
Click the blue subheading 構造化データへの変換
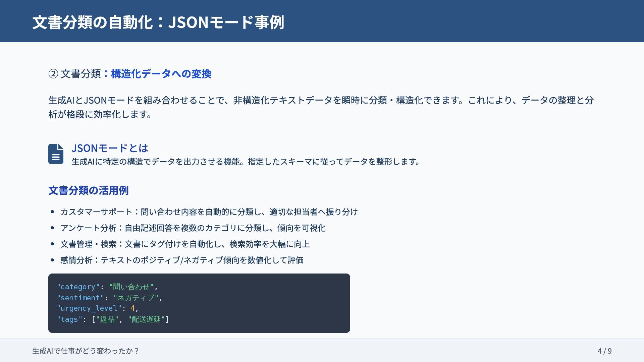tap(161, 74)
